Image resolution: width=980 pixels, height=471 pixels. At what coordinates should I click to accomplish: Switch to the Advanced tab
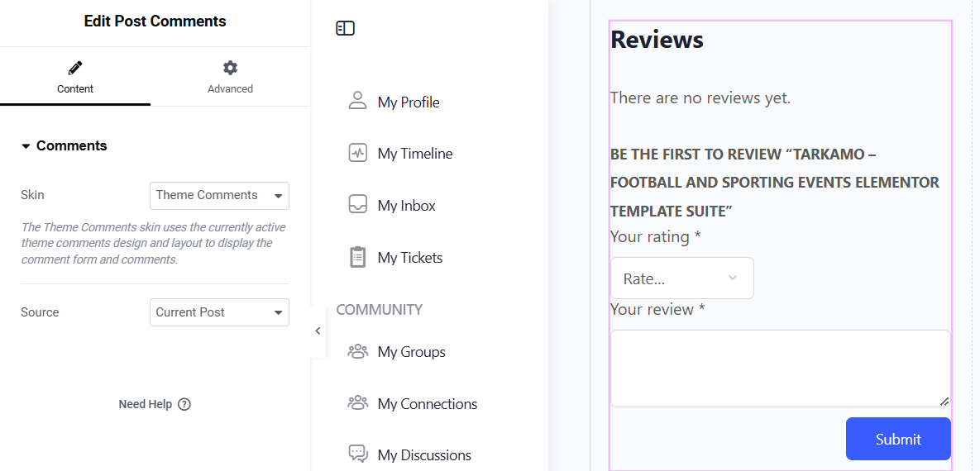coord(230,77)
